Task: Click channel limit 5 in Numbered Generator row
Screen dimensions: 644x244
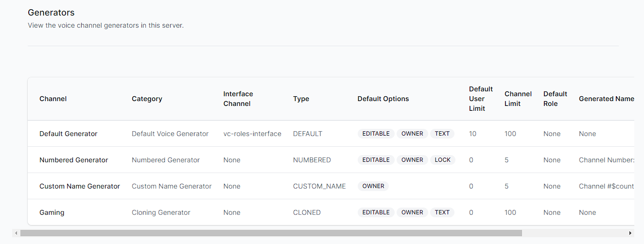Action: 506,160
